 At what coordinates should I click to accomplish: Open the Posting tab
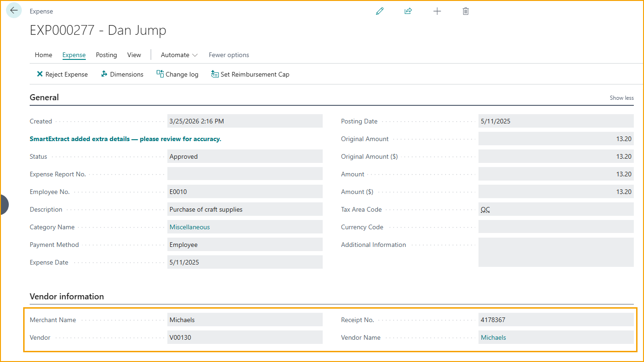coord(106,55)
